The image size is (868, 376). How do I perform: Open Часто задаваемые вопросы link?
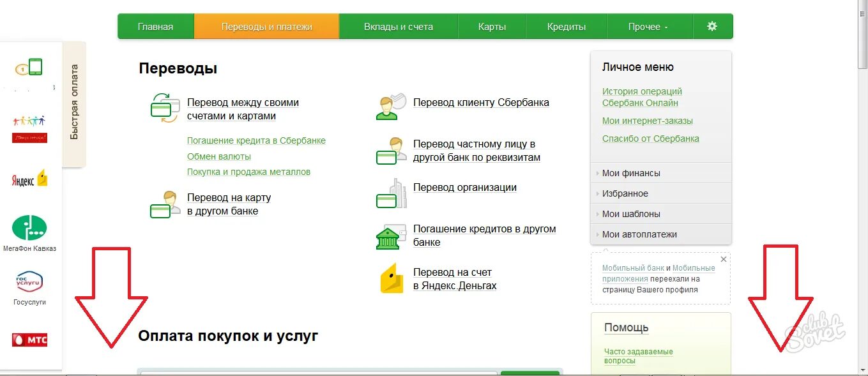[639, 356]
